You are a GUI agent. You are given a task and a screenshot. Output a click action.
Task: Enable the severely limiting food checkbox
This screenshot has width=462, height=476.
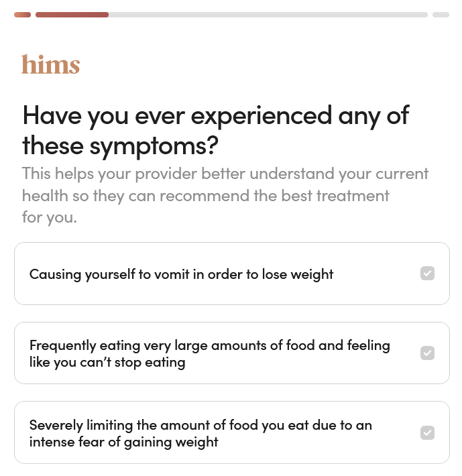coord(427,433)
